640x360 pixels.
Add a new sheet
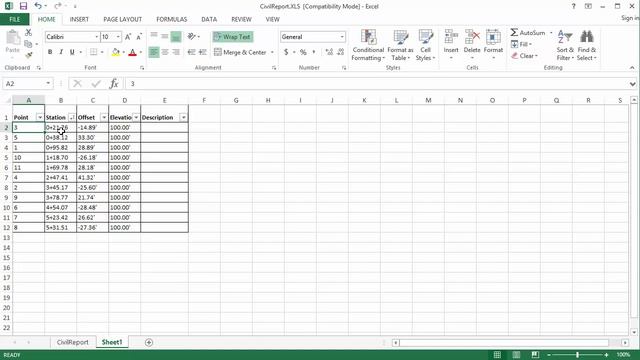tap(149, 342)
